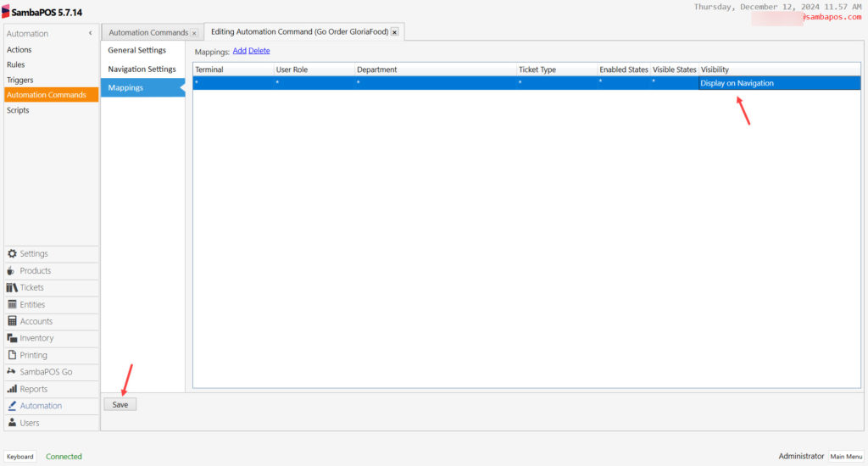Open Triggers in Automation menu
The width and height of the screenshot is (868, 466).
[x=20, y=80]
